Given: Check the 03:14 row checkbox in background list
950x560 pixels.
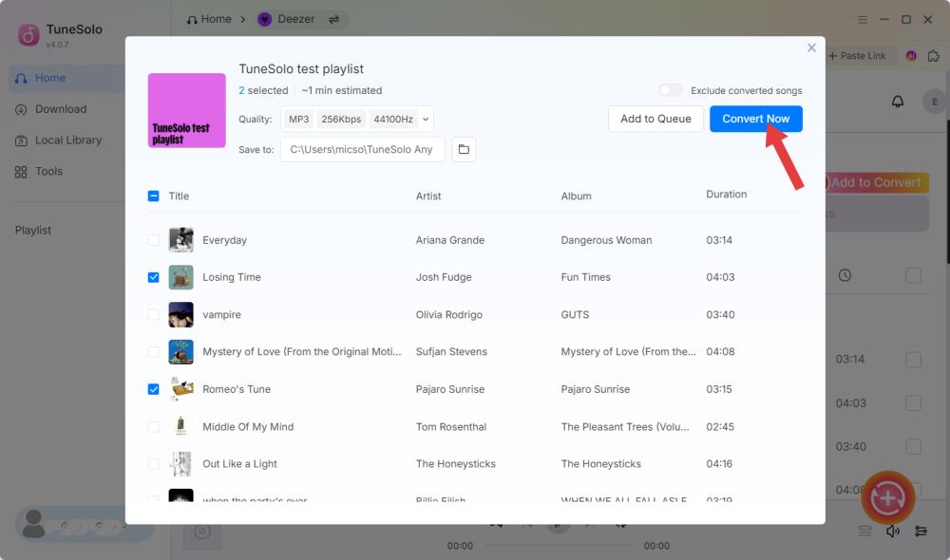Looking at the screenshot, I should point(913,360).
